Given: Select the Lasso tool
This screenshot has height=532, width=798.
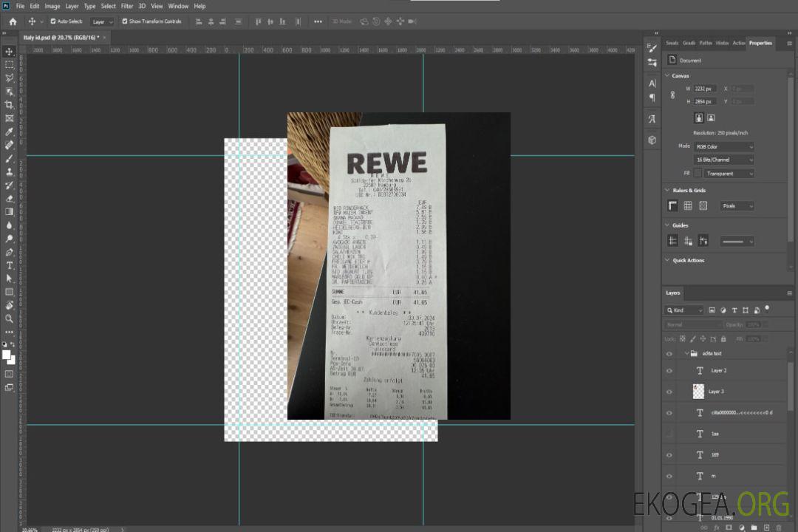Looking at the screenshot, I should (x=9, y=78).
